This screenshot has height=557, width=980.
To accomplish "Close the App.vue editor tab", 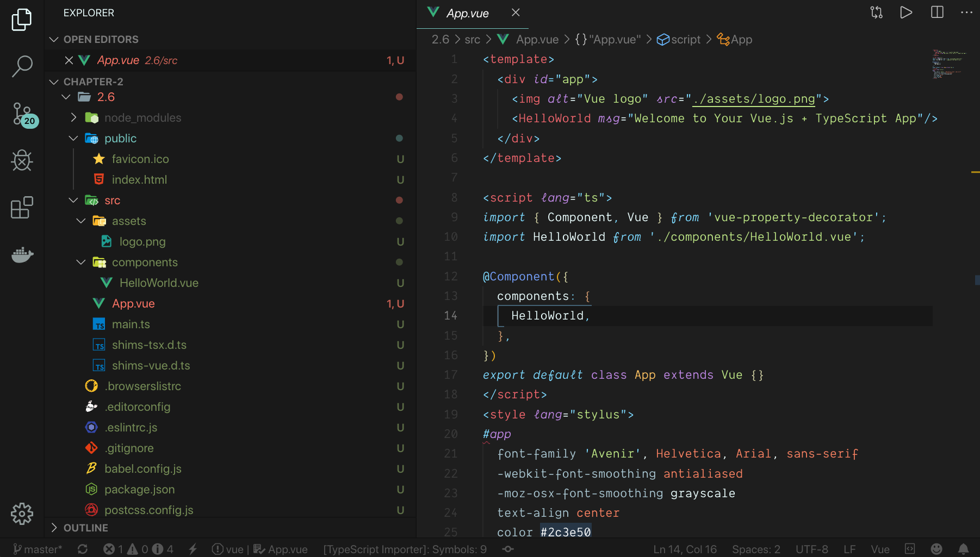I will tap(516, 12).
